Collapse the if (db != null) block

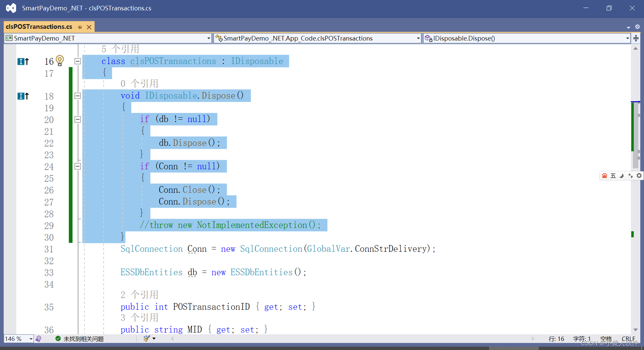coord(77,119)
